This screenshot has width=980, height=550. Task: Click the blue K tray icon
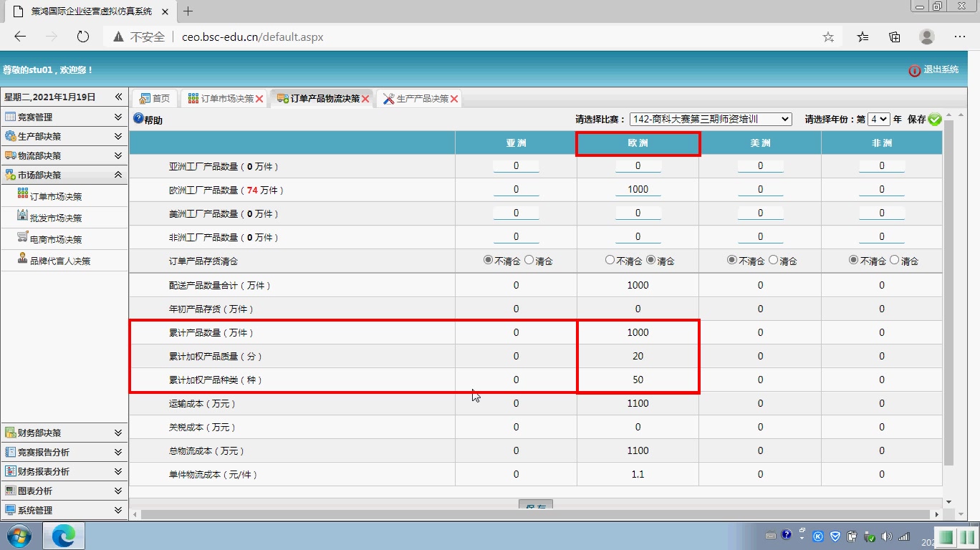pyautogui.click(x=817, y=536)
